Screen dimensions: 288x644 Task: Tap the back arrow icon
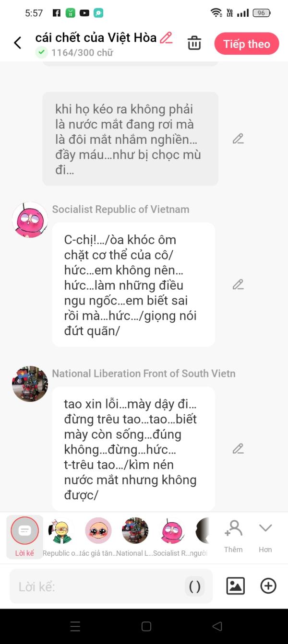[x=17, y=43]
